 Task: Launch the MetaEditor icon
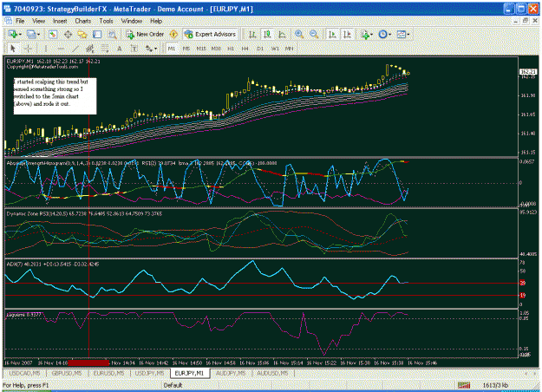click(173, 34)
